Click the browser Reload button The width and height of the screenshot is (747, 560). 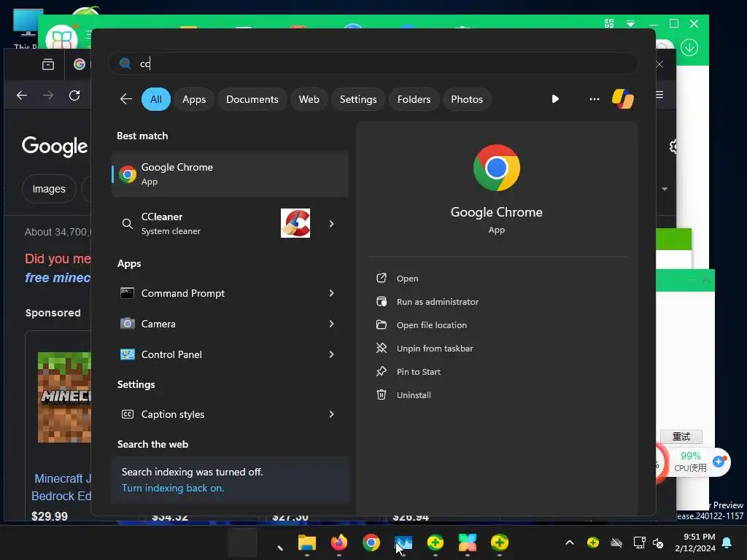pyautogui.click(x=74, y=96)
